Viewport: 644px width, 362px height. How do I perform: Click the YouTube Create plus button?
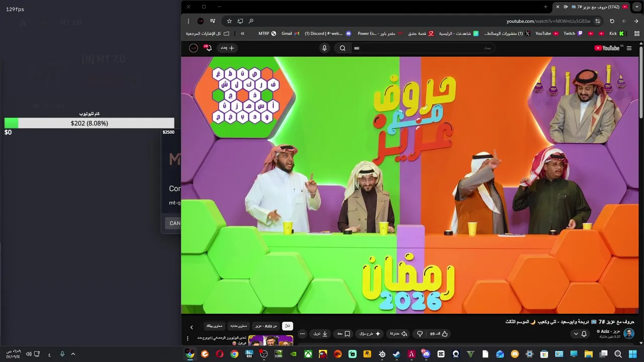click(x=227, y=48)
